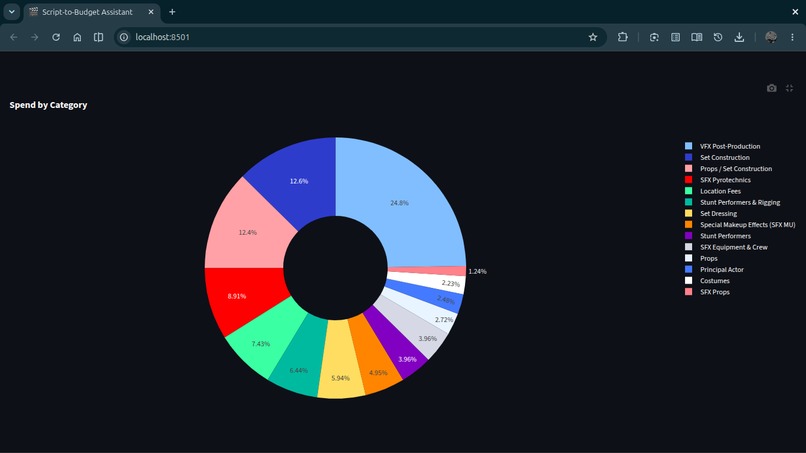Open the browser home page

pyautogui.click(x=77, y=37)
